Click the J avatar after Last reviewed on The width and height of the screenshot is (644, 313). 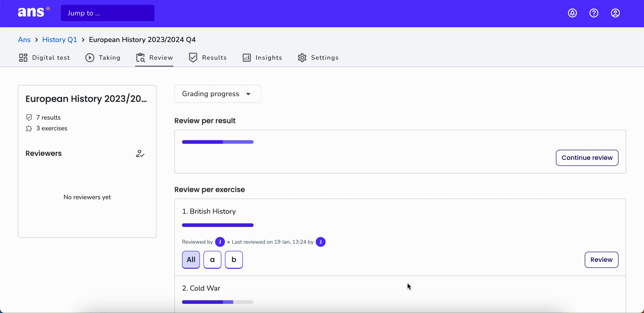(320, 242)
